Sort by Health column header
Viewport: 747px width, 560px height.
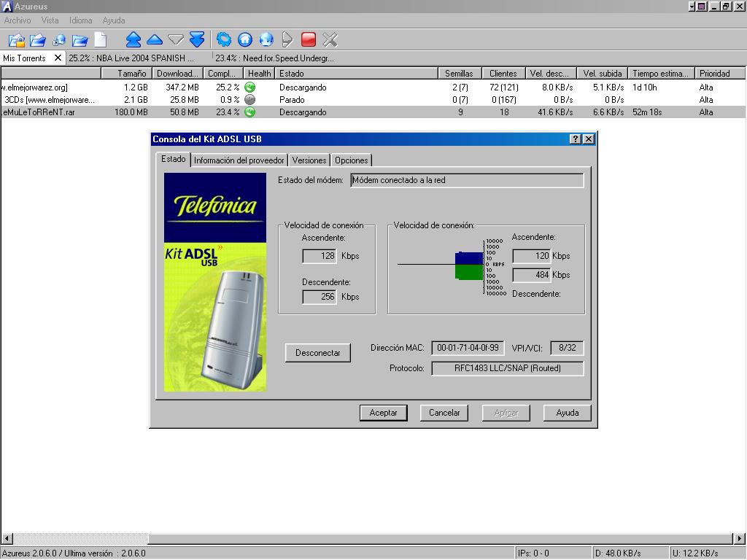click(x=259, y=74)
